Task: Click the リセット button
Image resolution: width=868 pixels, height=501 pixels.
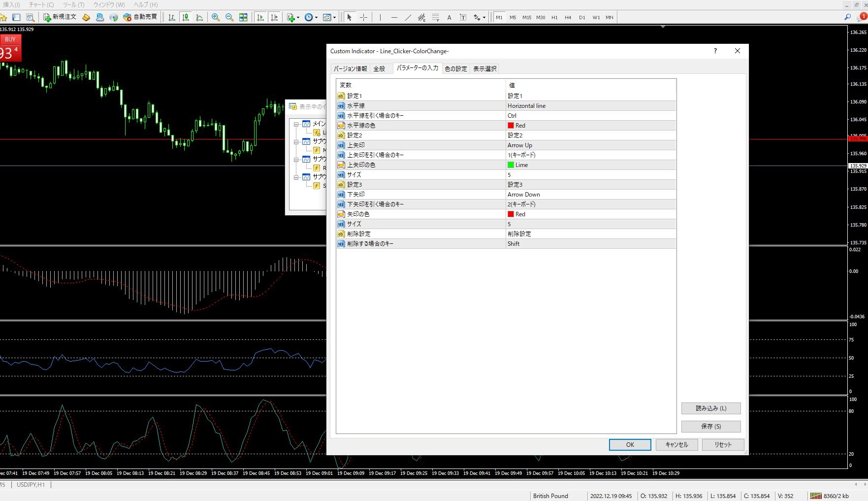Action: click(x=723, y=445)
